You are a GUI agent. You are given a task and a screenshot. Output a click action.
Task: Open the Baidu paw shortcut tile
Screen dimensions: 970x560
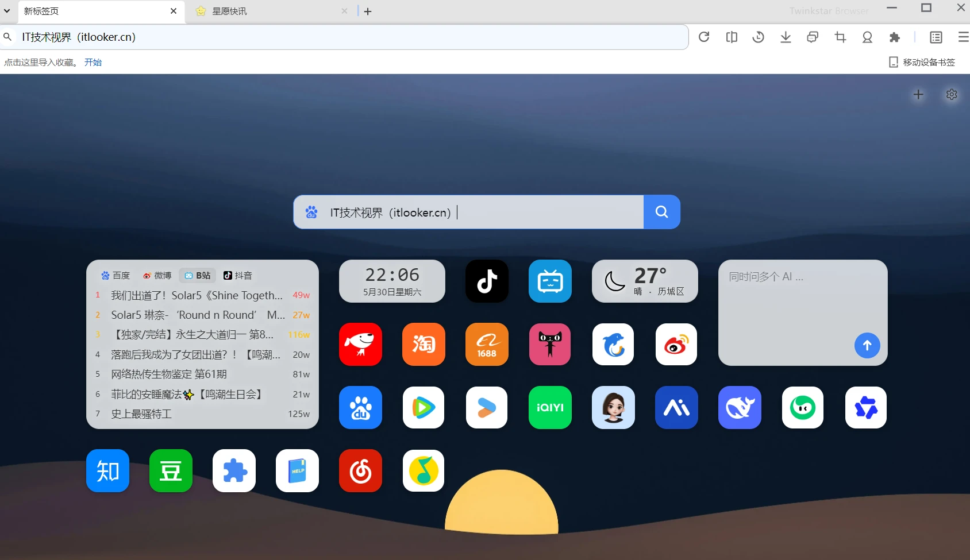[360, 407]
